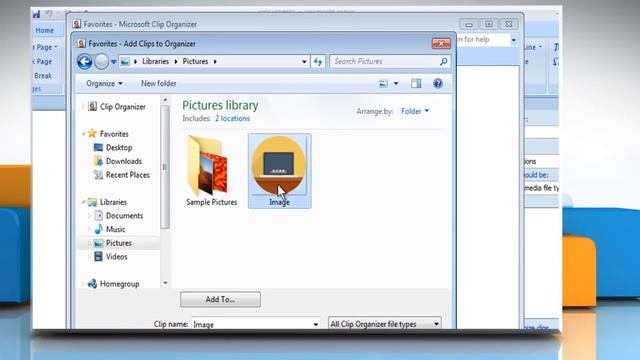Click the magnifier icon in Search Pictures

(x=444, y=61)
